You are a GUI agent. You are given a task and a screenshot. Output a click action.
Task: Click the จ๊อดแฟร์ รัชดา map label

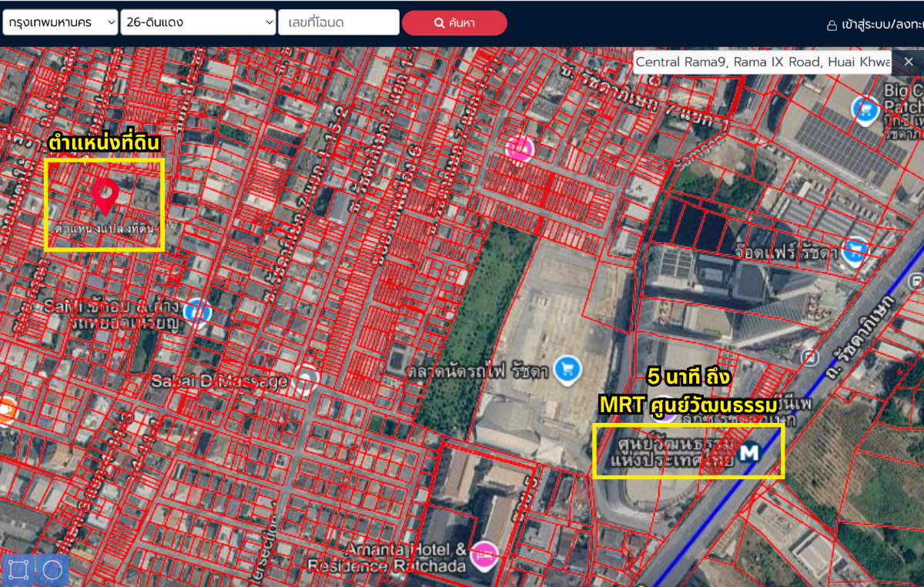(785, 252)
